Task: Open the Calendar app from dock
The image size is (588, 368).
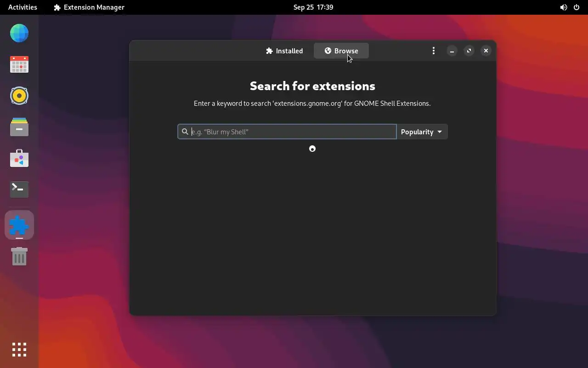Action: [x=19, y=64]
